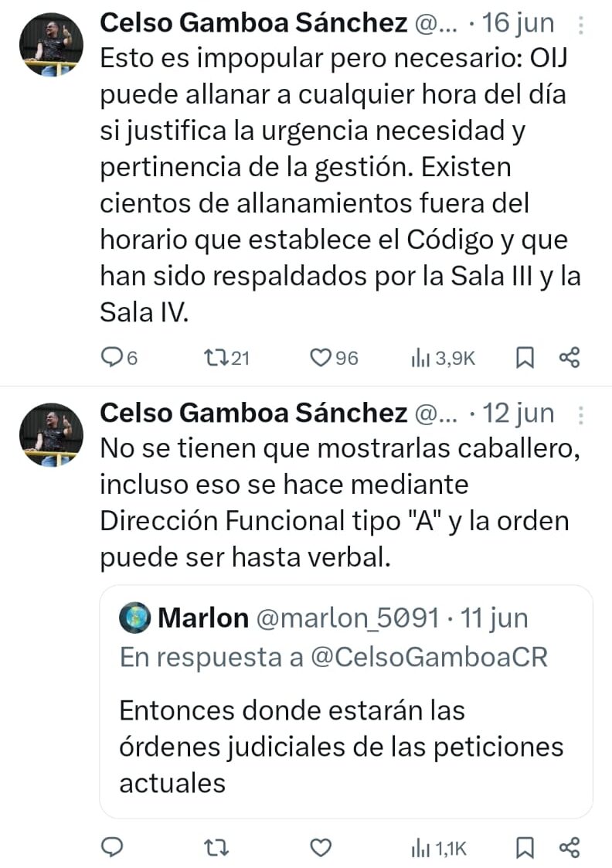612x868 pixels.
Task: Share the 12 jun tweet
Action: point(569,848)
